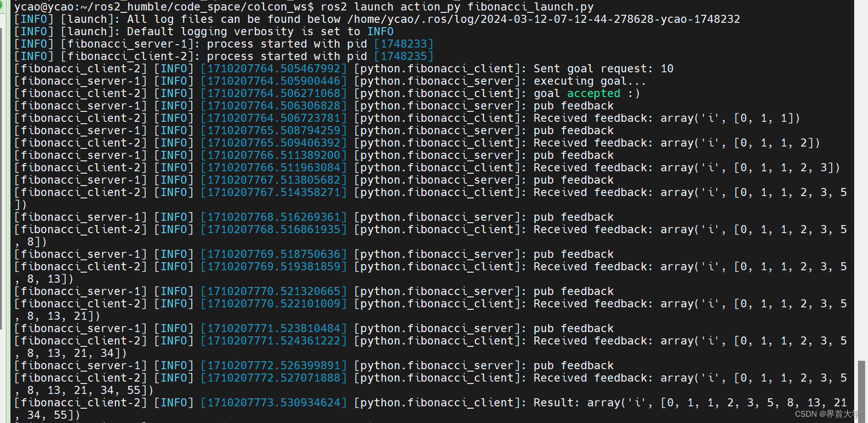Click the pid value [1748235]
This screenshot has height=423, width=868.
404,56
